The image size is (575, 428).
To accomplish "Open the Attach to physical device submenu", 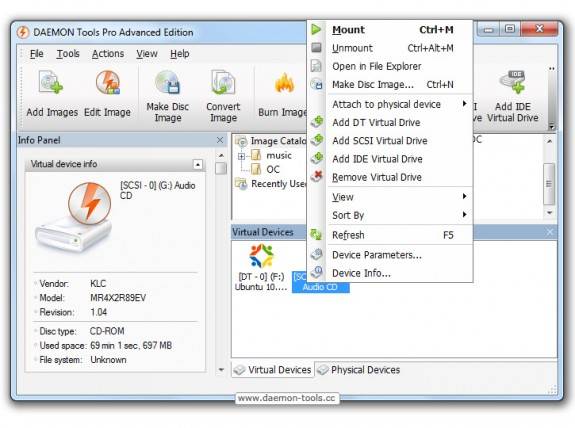I will point(399,104).
